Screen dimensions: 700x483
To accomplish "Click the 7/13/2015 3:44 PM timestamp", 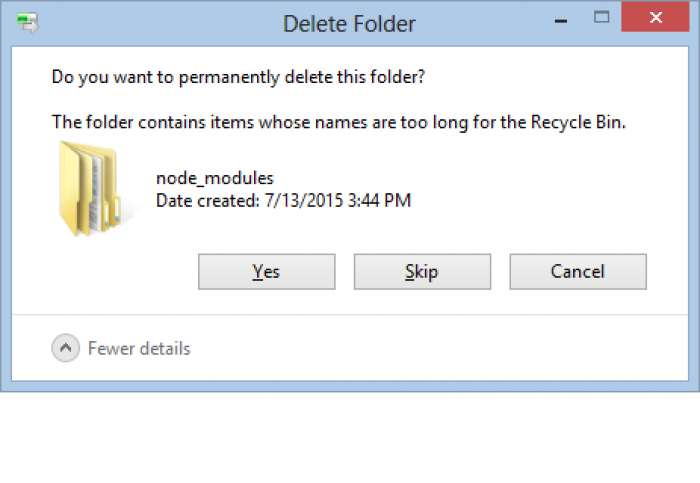I will tap(338, 201).
